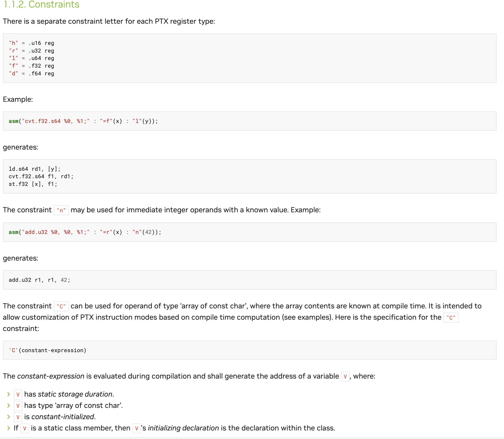This screenshot has width=504, height=439.
Task: Click the V badge before "'s initializing declaration"
Action: click(x=136, y=428)
